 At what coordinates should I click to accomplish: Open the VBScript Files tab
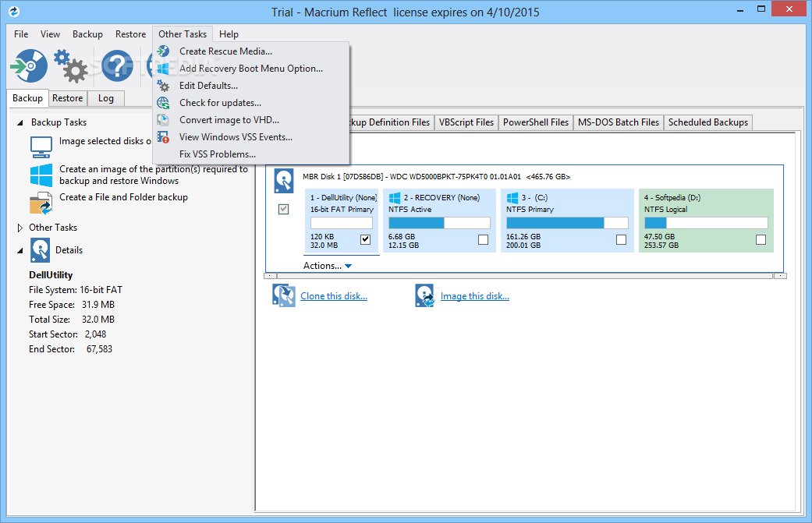[466, 122]
